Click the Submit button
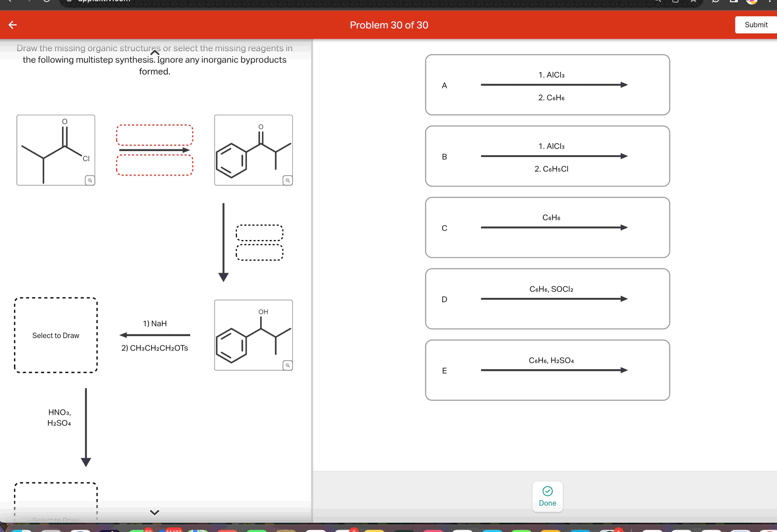 point(756,25)
